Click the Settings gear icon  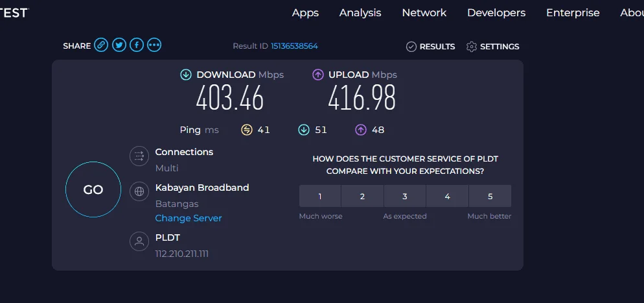[x=472, y=47]
